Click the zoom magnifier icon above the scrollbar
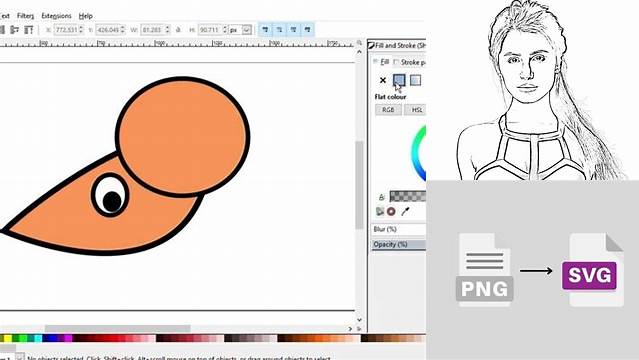 pos(359,42)
